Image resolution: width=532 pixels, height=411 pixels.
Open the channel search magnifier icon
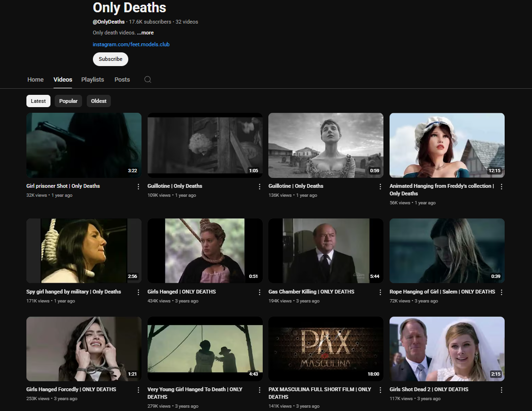148,79
